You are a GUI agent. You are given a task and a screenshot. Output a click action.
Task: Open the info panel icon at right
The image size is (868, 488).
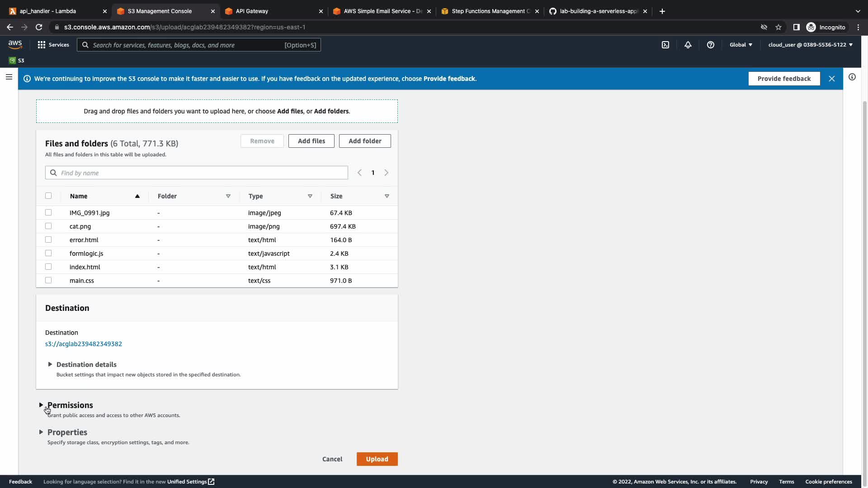click(x=852, y=77)
